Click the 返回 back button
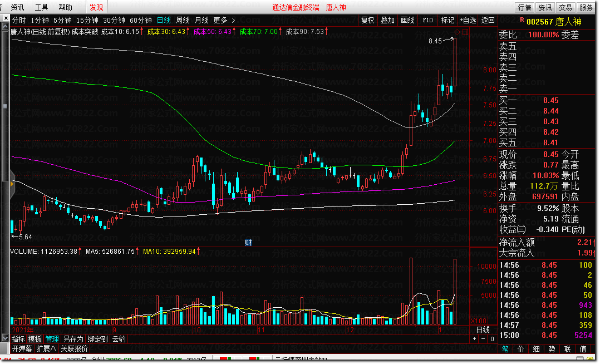 (488, 20)
